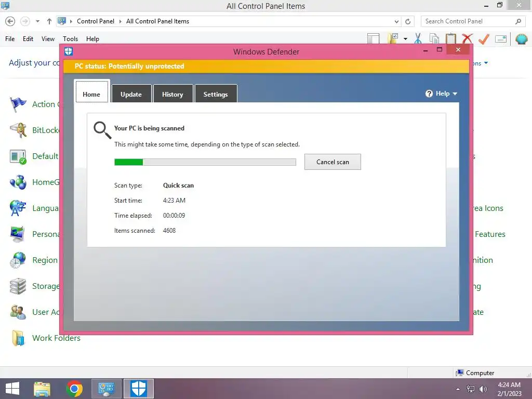Open User Accounts icon

point(18,312)
